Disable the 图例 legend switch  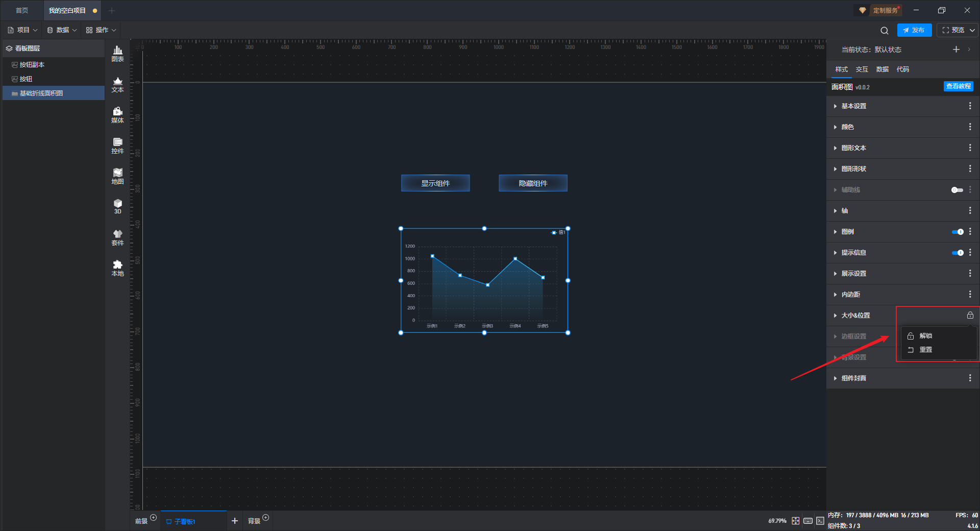958,232
